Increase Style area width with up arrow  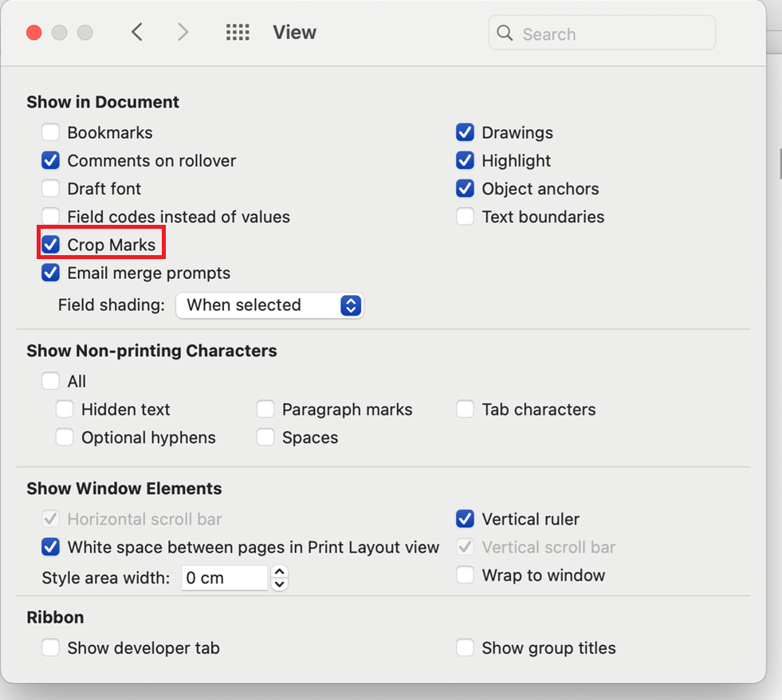tap(280, 572)
